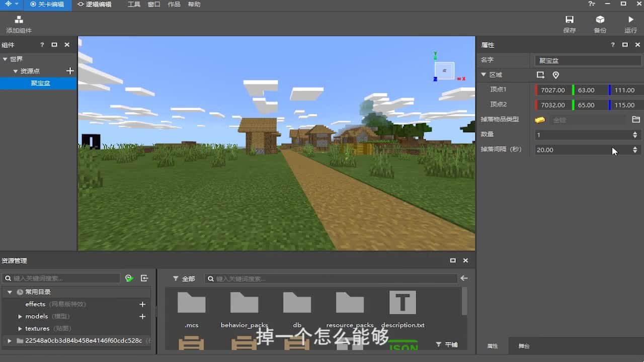The height and width of the screenshot is (362, 644).
Task: Click the location pin icon in 区域
Action: tap(555, 75)
